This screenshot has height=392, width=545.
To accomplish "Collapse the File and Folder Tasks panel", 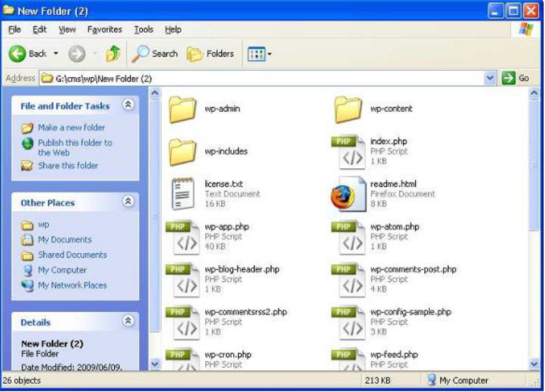I will [128, 104].
